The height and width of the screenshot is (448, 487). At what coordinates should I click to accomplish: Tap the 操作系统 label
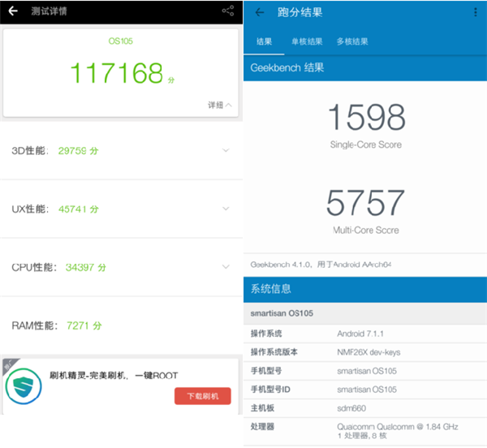click(266, 334)
